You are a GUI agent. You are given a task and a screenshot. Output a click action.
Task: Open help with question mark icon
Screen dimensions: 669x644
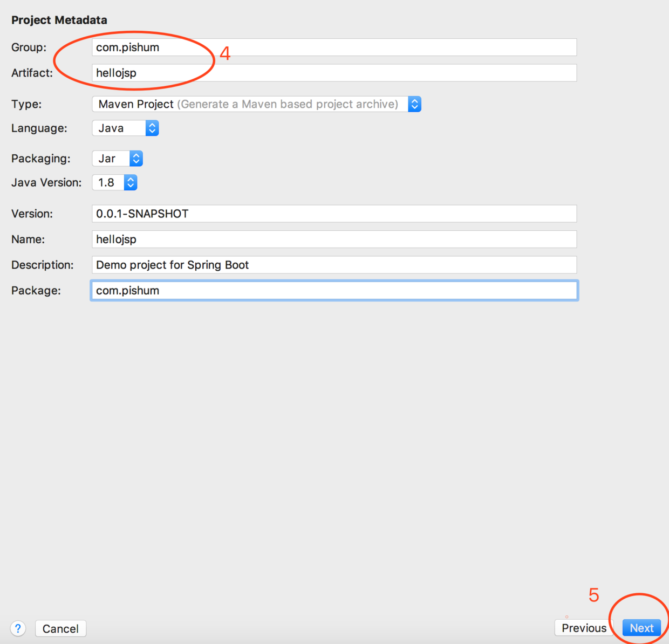click(18, 628)
